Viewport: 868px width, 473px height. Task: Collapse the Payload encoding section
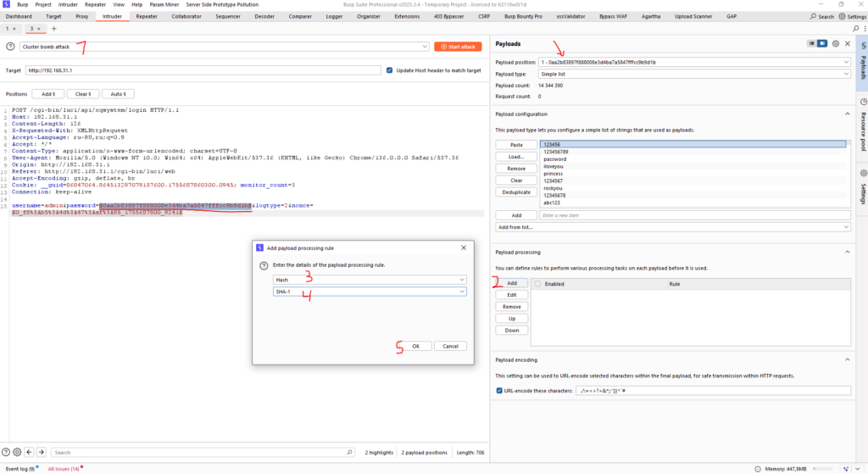coord(847,360)
